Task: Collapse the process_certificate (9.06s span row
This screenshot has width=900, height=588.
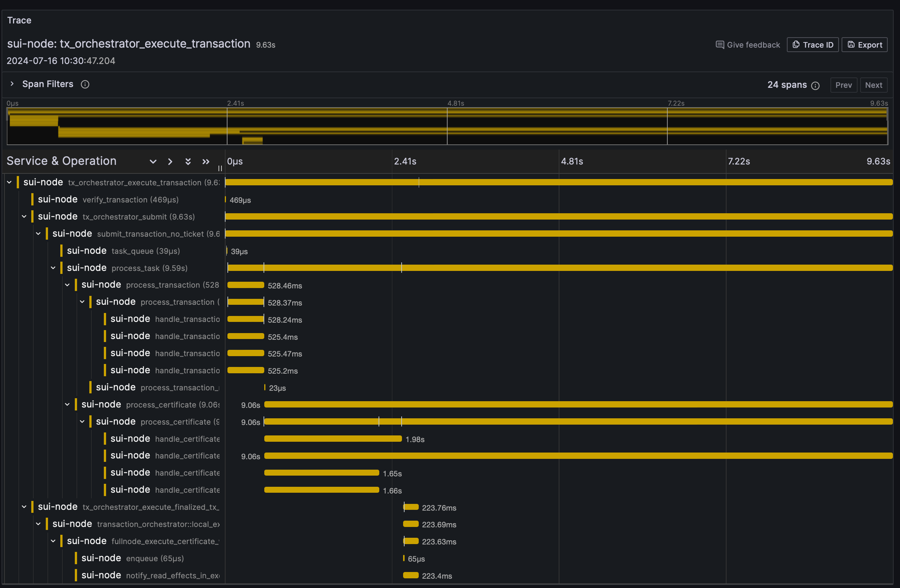Action: tap(67, 404)
